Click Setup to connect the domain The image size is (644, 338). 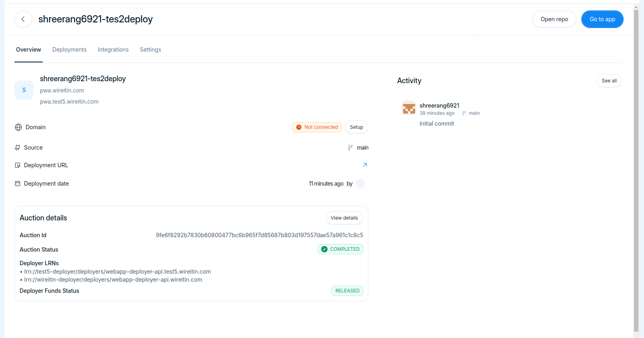point(356,127)
